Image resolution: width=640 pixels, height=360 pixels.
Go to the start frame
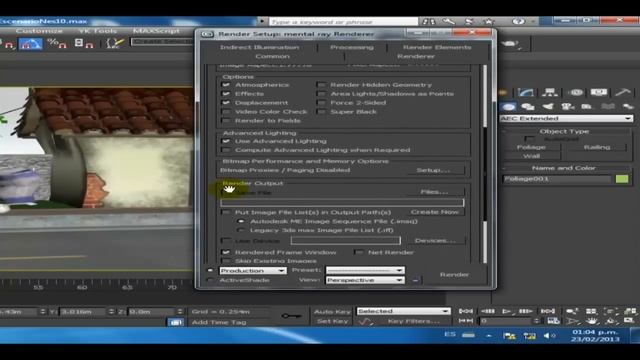[x=465, y=311]
